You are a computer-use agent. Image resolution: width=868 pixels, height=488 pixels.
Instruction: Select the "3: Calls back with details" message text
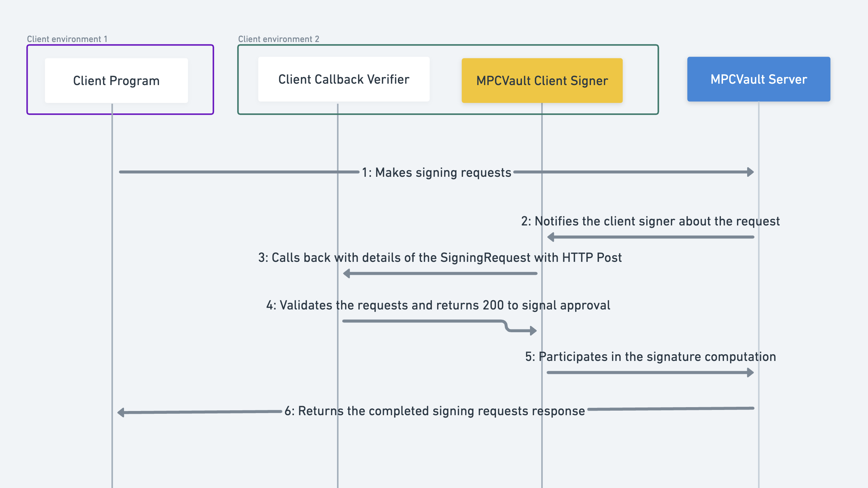pyautogui.click(x=440, y=258)
